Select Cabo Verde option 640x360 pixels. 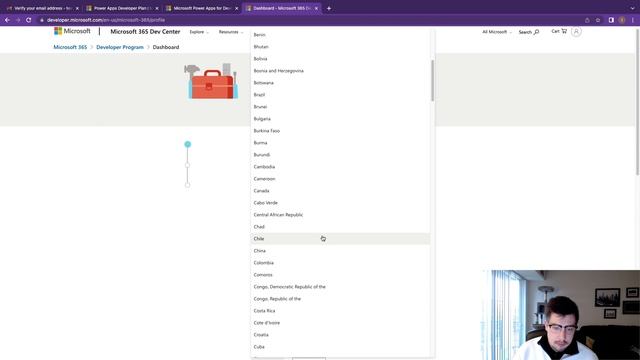click(340, 203)
